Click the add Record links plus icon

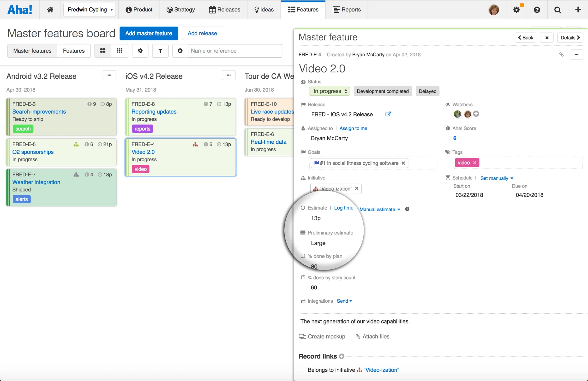[x=342, y=356]
